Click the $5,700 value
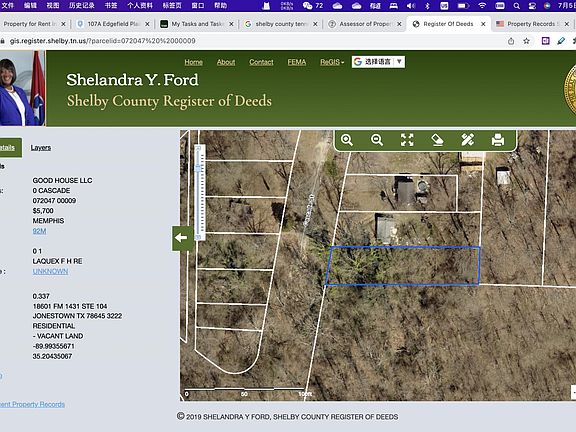 pyautogui.click(x=43, y=211)
